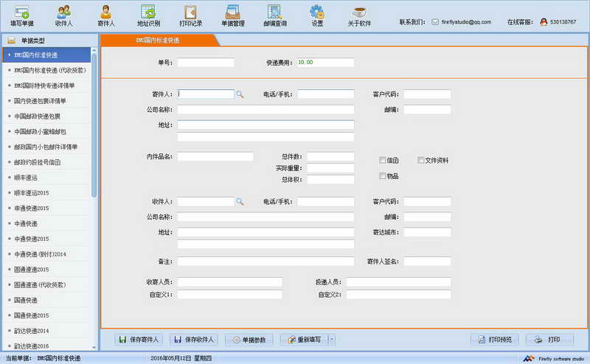Select 邮政约投挂号信函 in the list
This screenshot has width=590, height=364.
tap(46, 162)
